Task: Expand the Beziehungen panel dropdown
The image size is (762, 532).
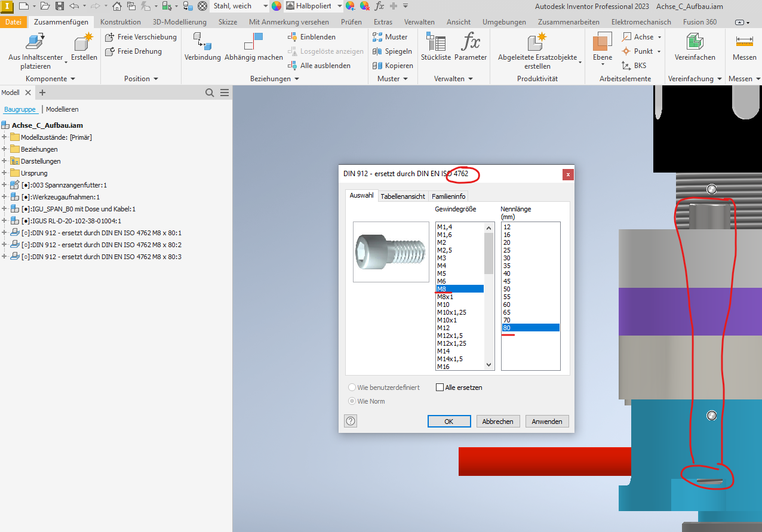Action: [297, 79]
